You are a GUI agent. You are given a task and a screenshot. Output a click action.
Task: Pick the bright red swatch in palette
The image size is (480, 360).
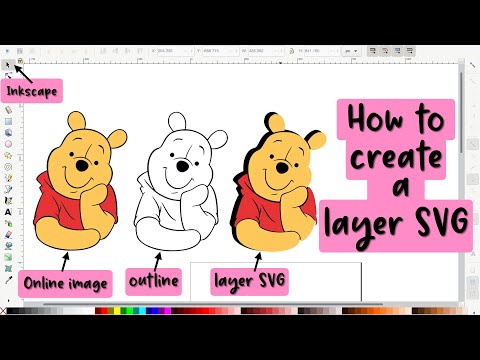pyautogui.click(x=105, y=311)
